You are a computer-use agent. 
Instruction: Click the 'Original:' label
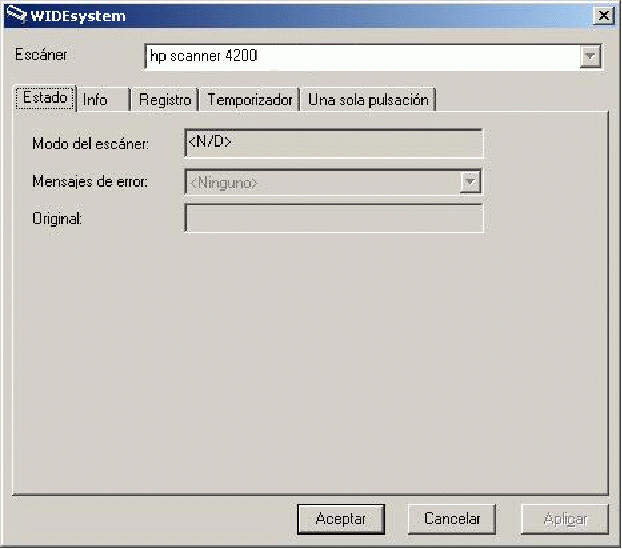[x=57, y=219]
